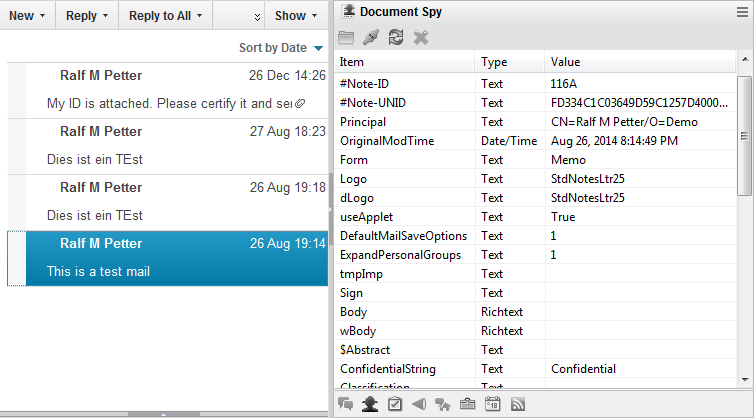Open the Sort by Date dropdown
The width and height of the screenshot is (755, 419).
pyautogui.click(x=280, y=48)
